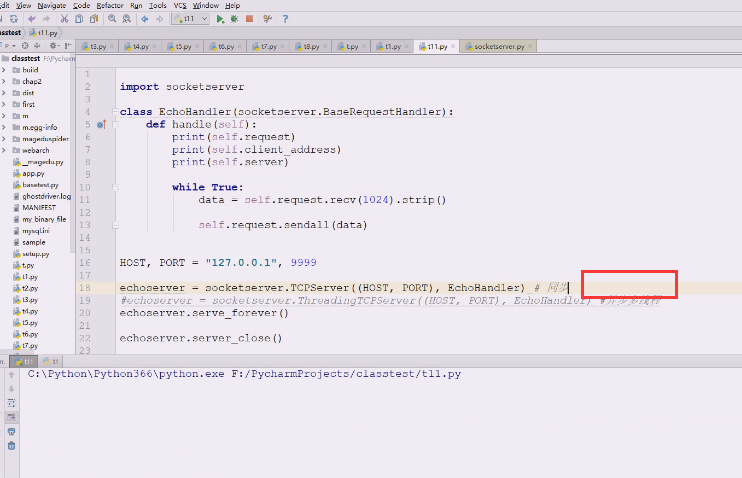Hide the project tool window
This screenshot has height=478, width=742.
click(68, 46)
